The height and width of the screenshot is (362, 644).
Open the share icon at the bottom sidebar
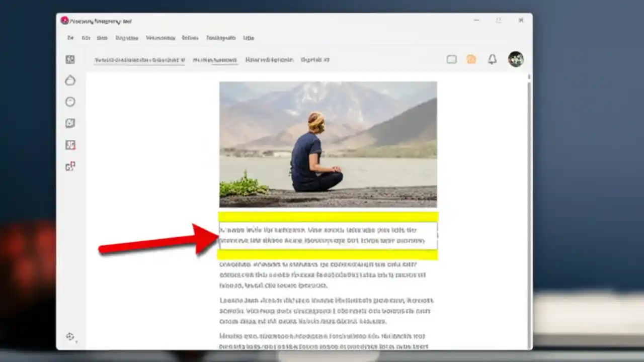tap(70, 166)
